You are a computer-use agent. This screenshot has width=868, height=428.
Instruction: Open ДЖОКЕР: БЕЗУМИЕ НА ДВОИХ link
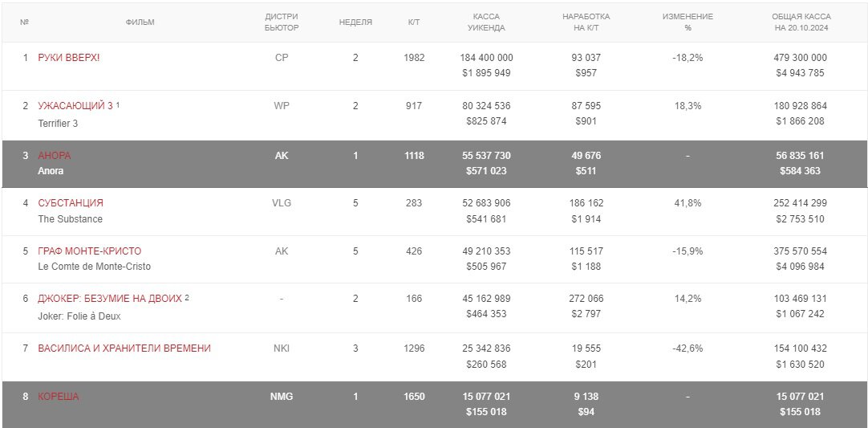click(x=110, y=299)
